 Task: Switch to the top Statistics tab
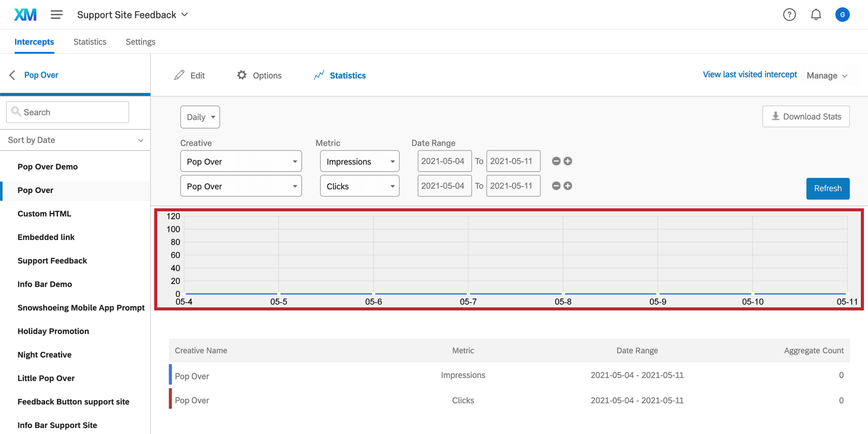click(90, 42)
